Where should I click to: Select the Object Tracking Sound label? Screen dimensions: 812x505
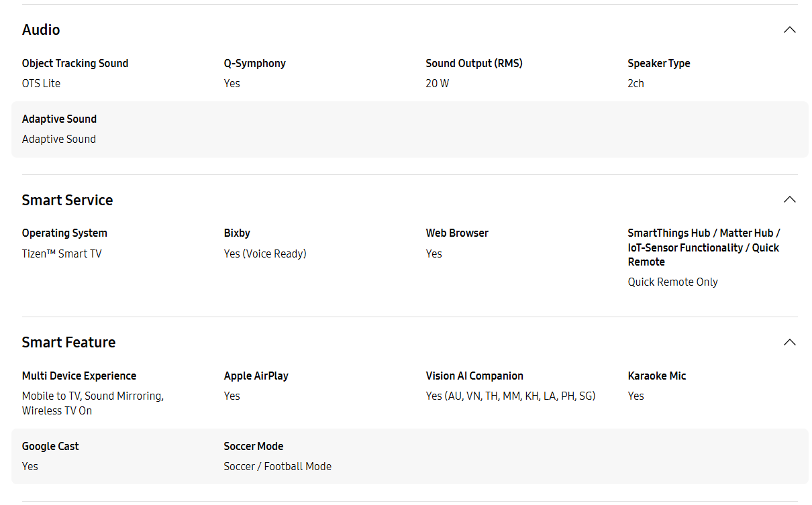point(75,63)
